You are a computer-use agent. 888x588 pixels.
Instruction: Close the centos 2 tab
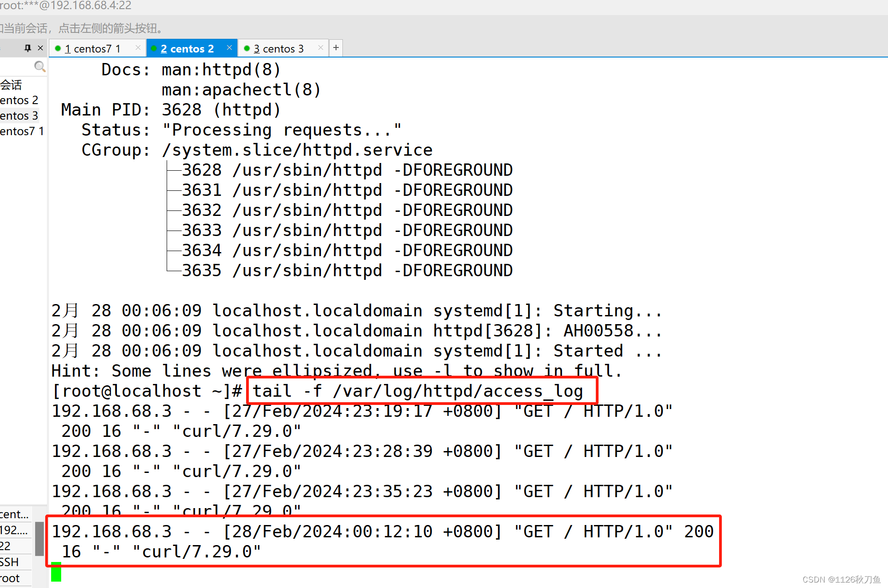point(230,47)
